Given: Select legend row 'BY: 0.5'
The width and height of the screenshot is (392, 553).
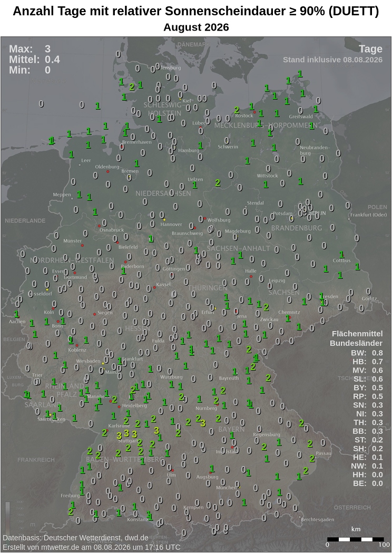Looking at the screenshot, I should 367,387.
